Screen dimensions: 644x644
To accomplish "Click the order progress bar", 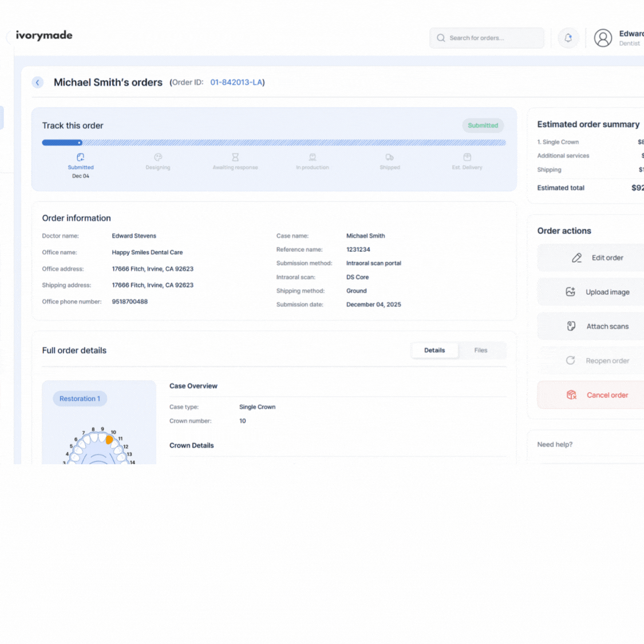I will coord(273,143).
